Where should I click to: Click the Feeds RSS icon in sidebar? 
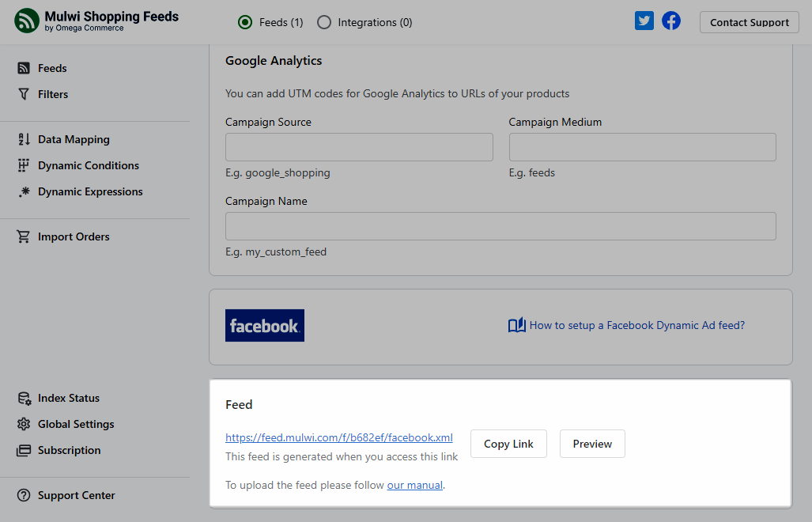pos(24,68)
